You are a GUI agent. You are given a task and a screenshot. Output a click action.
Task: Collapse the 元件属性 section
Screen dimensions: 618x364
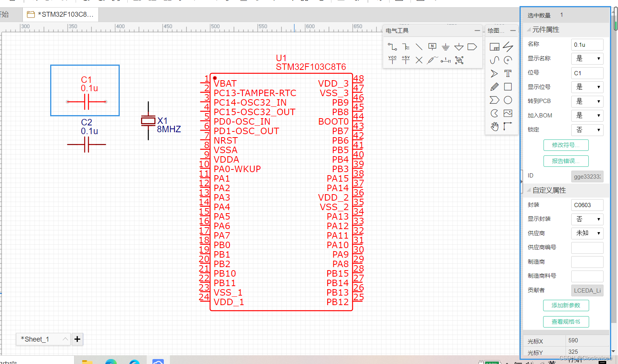(x=529, y=29)
